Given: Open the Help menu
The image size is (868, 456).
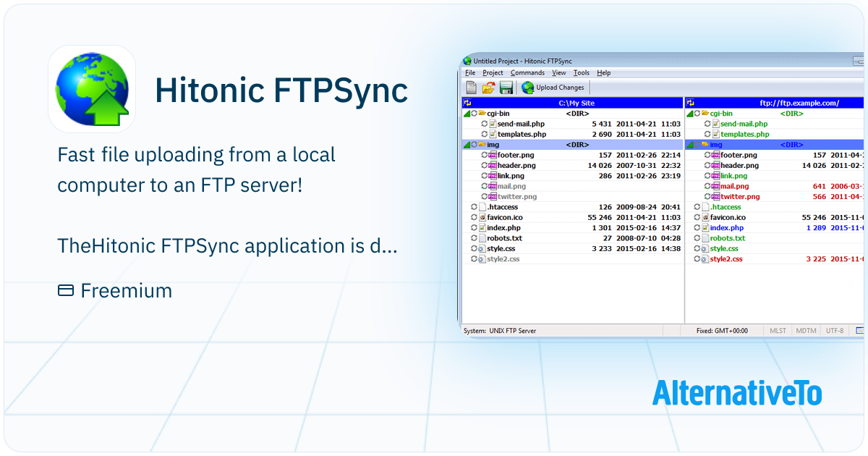Looking at the screenshot, I should click(x=604, y=73).
